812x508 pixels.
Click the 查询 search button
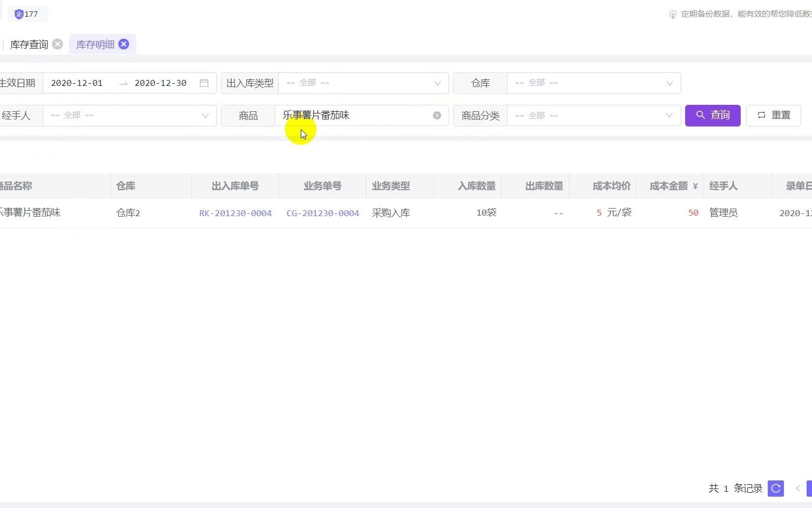713,116
